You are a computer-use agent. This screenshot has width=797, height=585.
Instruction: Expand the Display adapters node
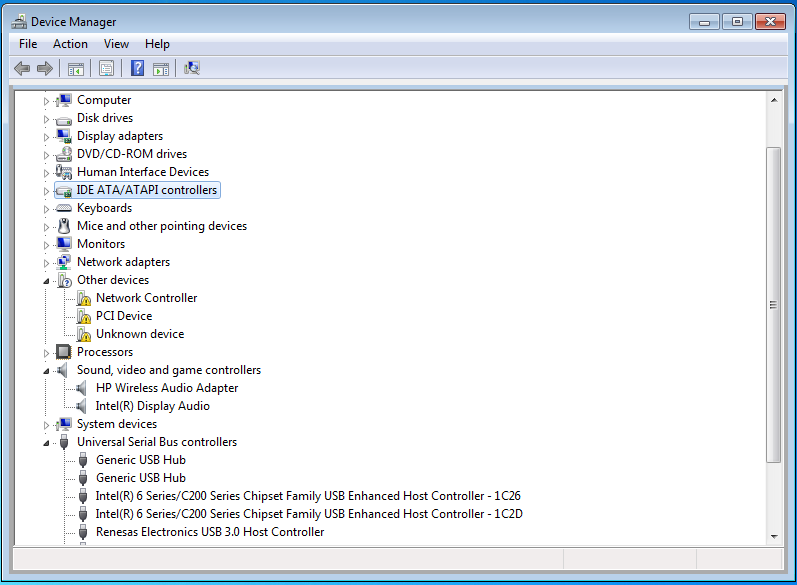(x=46, y=137)
